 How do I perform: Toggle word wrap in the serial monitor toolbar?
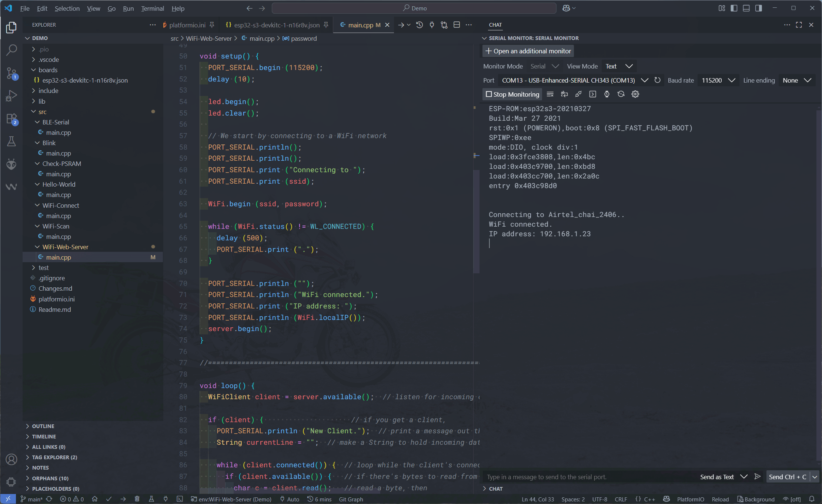(x=564, y=94)
